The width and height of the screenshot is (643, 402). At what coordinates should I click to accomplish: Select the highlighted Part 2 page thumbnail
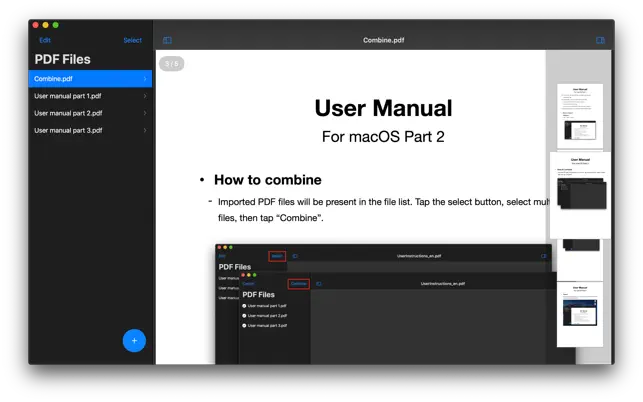pyautogui.click(x=580, y=195)
